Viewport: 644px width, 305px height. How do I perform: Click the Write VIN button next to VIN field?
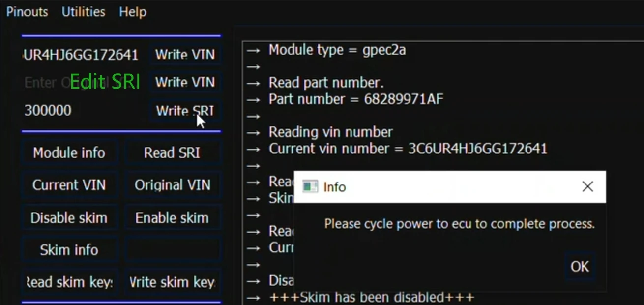point(185,54)
